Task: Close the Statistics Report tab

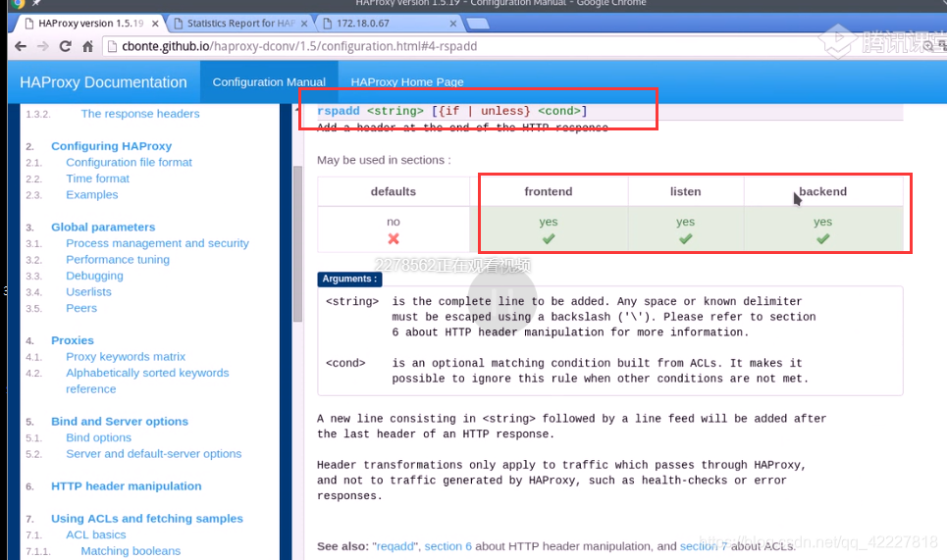Action: (x=304, y=24)
